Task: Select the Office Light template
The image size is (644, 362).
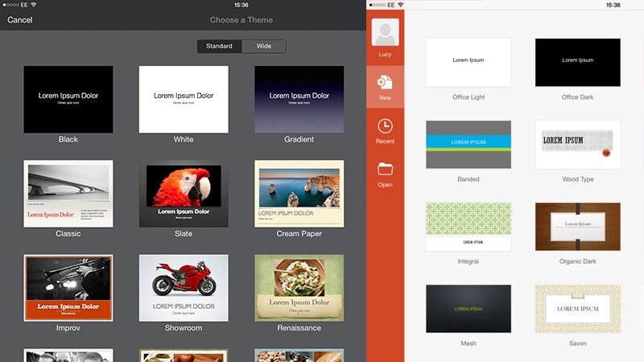Action: point(469,63)
